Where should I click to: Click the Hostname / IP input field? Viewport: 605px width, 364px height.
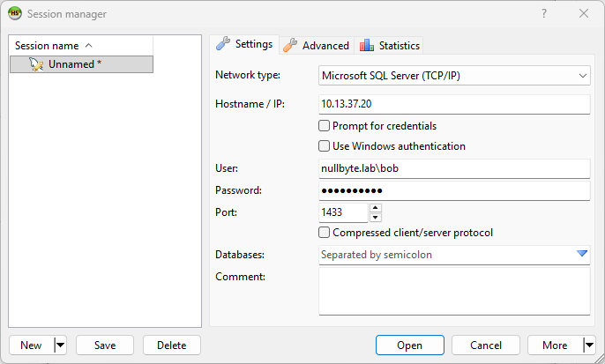click(454, 104)
